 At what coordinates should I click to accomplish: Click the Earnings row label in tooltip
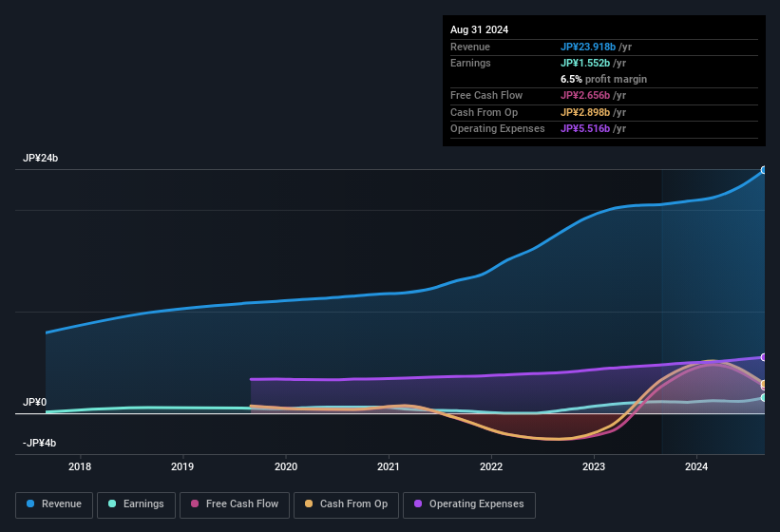click(470, 63)
